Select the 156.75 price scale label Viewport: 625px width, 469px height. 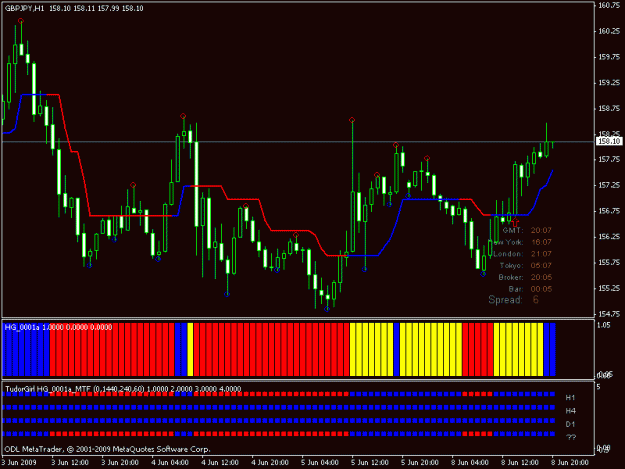(x=609, y=211)
